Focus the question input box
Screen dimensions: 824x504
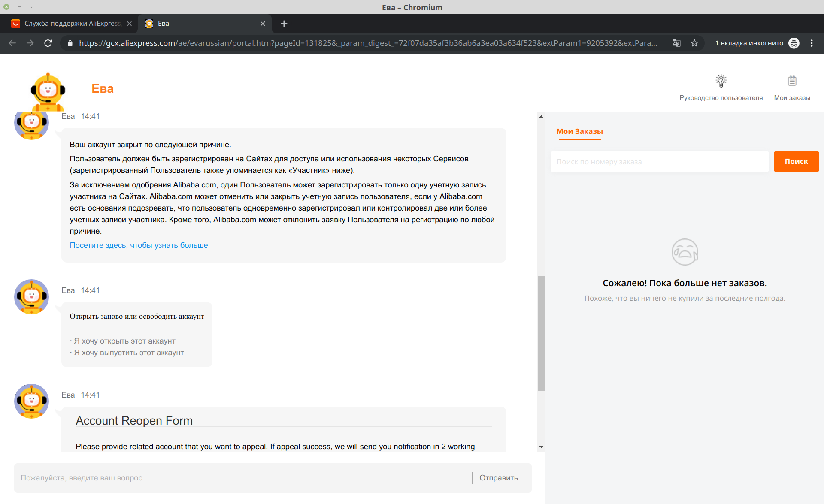(244, 478)
